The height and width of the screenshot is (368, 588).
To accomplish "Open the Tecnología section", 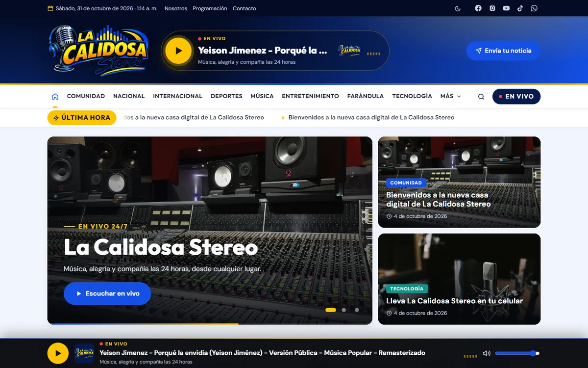I will pos(412,96).
